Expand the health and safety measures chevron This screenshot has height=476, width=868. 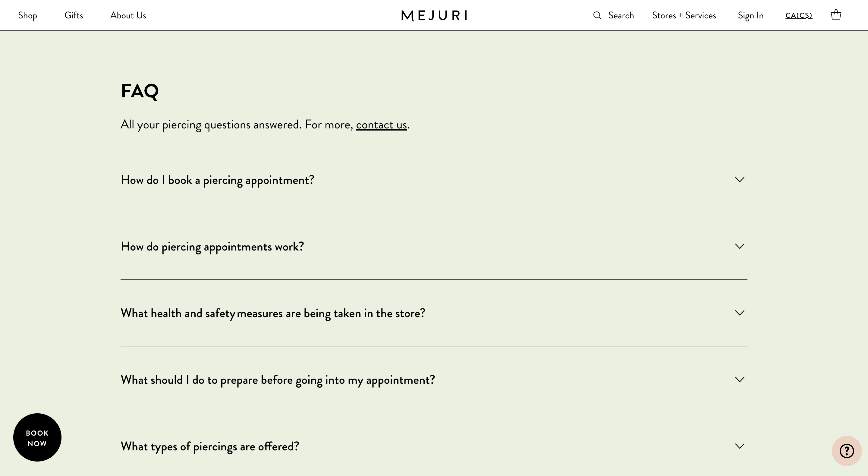coord(740,313)
